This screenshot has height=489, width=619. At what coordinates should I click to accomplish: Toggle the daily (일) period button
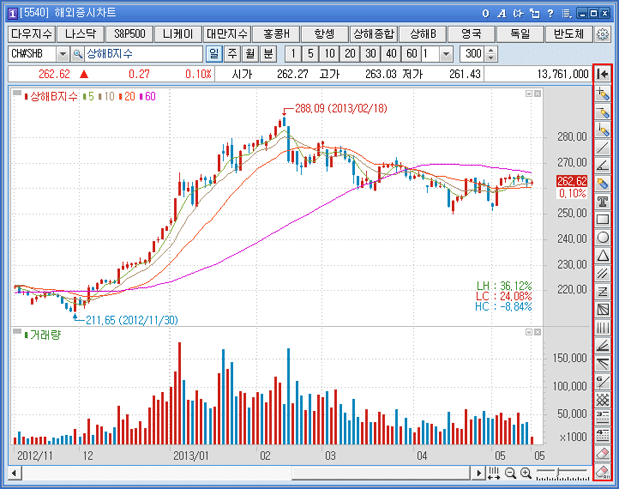tap(213, 53)
